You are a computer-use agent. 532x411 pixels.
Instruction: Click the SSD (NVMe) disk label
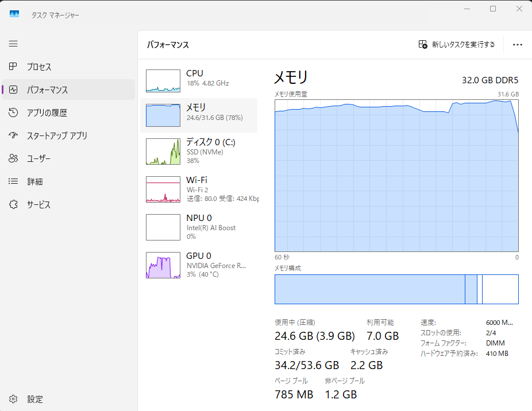click(205, 152)
